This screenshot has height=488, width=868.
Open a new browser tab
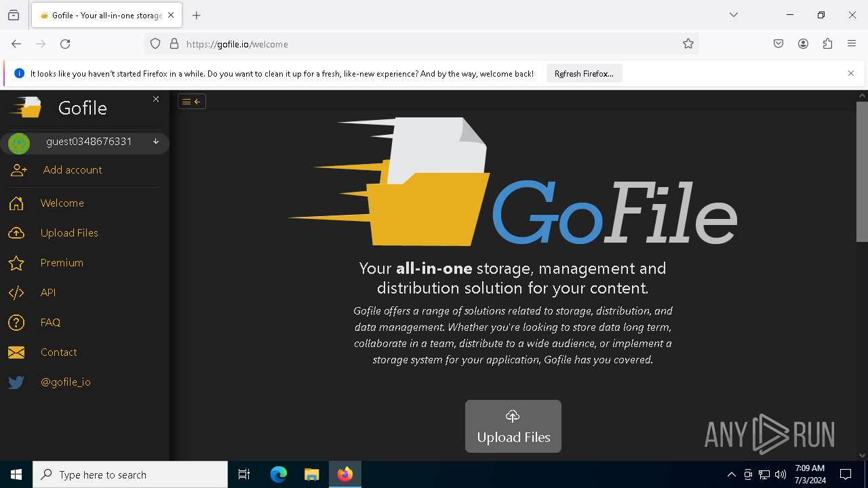[197, 15]
